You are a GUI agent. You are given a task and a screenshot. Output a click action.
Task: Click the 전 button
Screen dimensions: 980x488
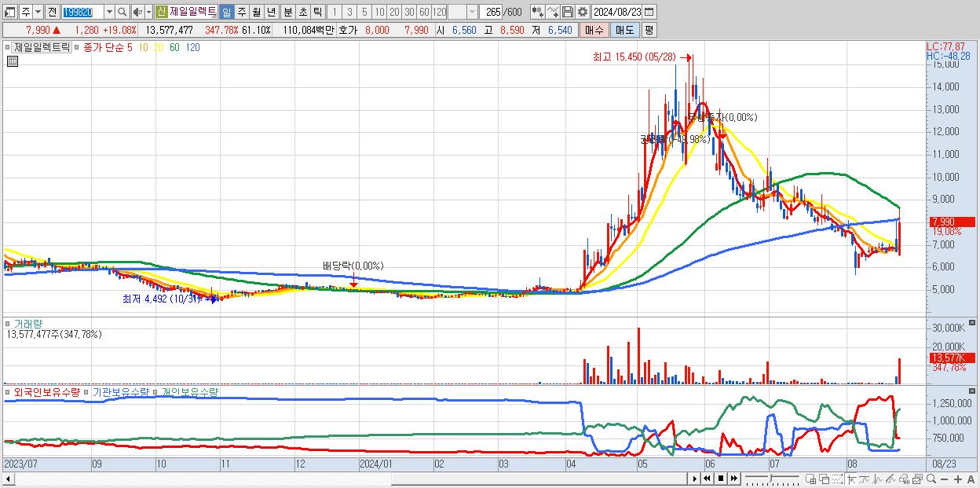point(52,12)
